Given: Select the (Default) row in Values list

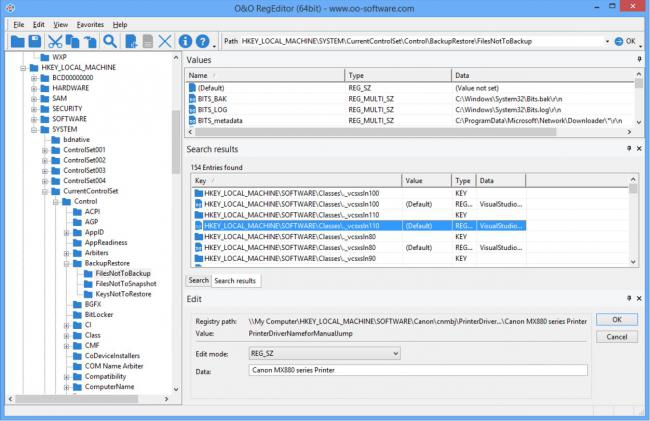Looking at the screenshot, I should (410, 88).
